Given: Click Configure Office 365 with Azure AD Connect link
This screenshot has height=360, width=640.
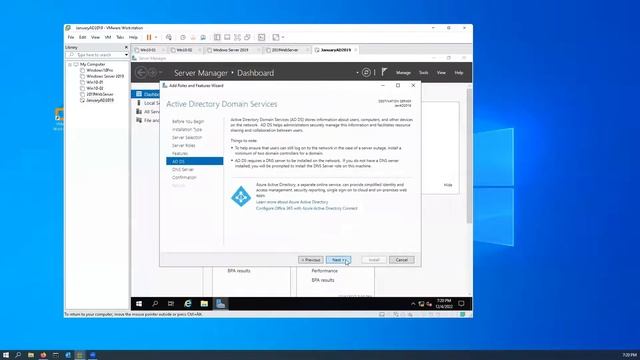Looking at the screenshot, I should (x=307, y=208).
